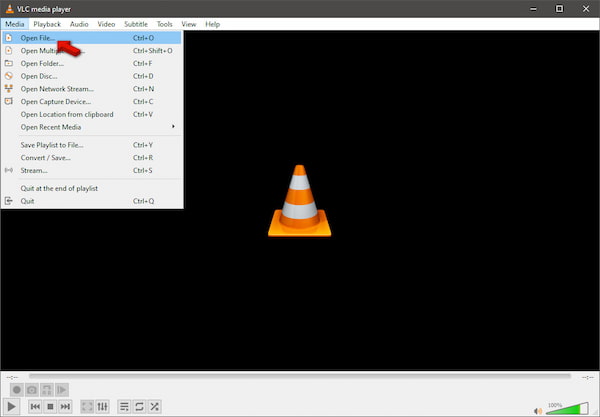
Task: Open the Video menu
Action: [x=106, y=24]
